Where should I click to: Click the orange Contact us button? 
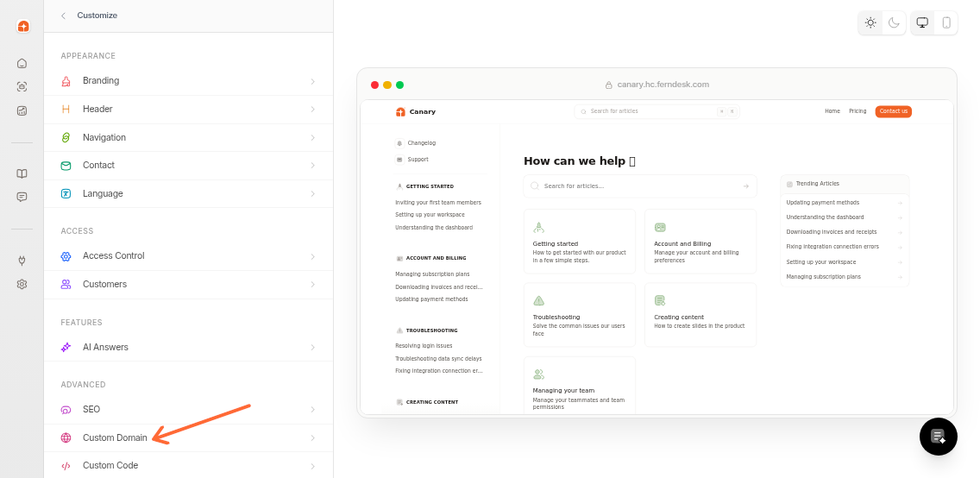pos(893,111)
